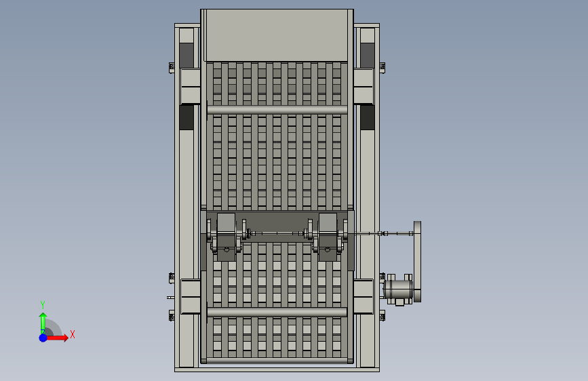Click the green Y axis arrow of the triad
Image resolution: width=588 pixels, height=381 pixels.
43,323
